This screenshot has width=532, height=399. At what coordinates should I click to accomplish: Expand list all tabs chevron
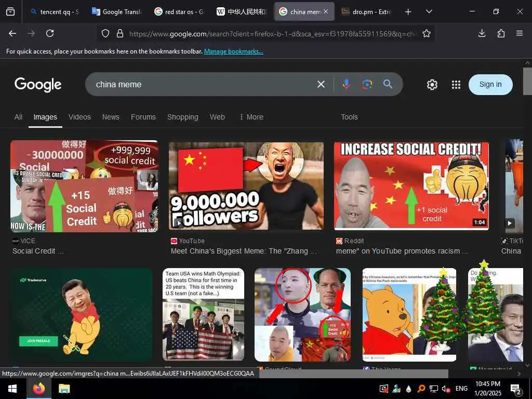pyautogui.click(x=429, y=12)
